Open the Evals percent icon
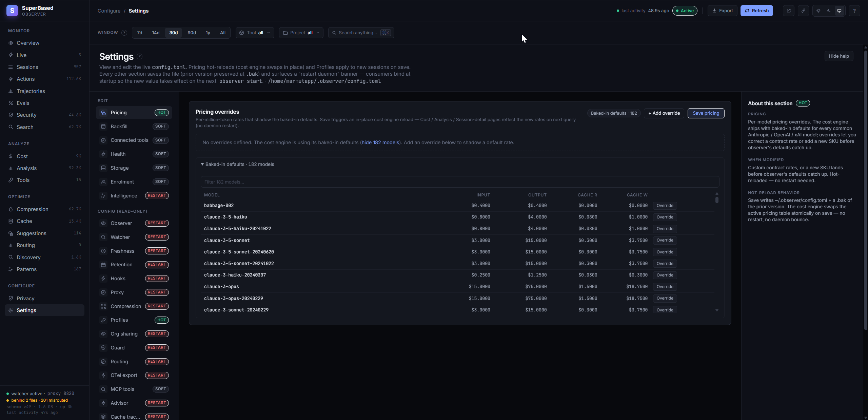The height and width of the screenshot is (420, 868). [11, 103]
